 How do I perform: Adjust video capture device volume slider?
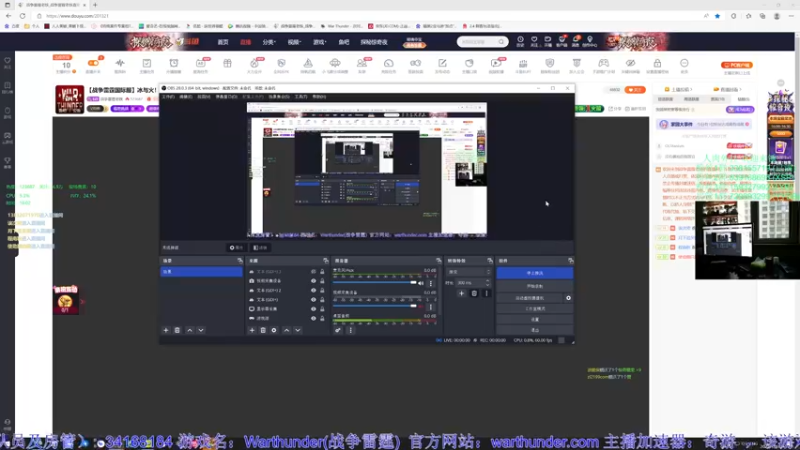tap(375, 306)
